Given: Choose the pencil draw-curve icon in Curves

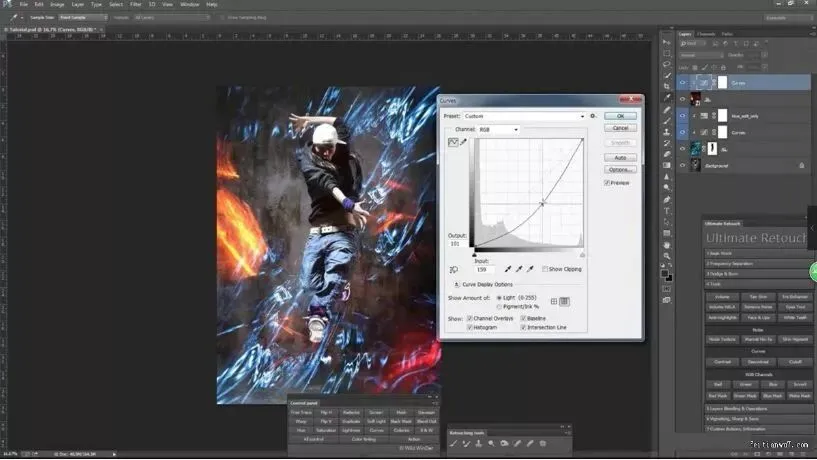Looking at the screenshot, I should 463,142.
